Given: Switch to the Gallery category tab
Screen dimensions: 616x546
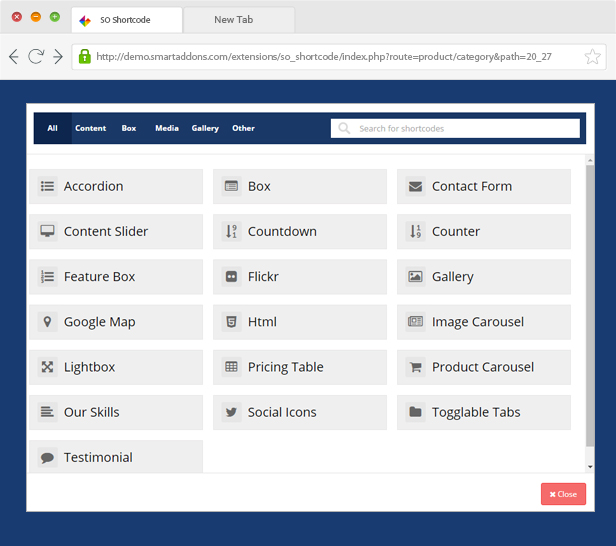Looking at the screenshot, I should [205, 128].
